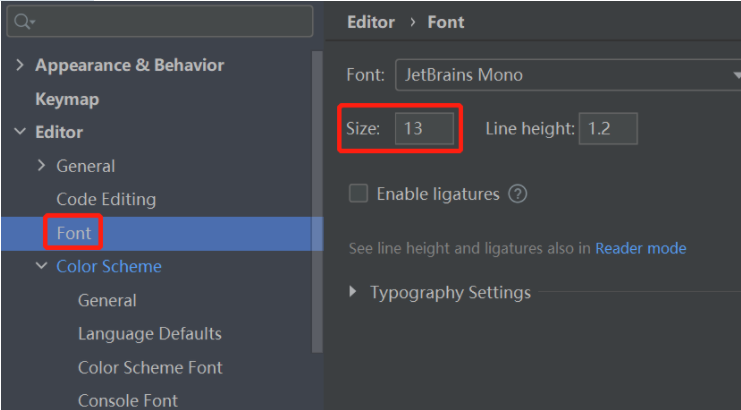The image size is (741, 410).
Task: Open the Font dropdown JetBrains Mono
Action: [567, 74]
